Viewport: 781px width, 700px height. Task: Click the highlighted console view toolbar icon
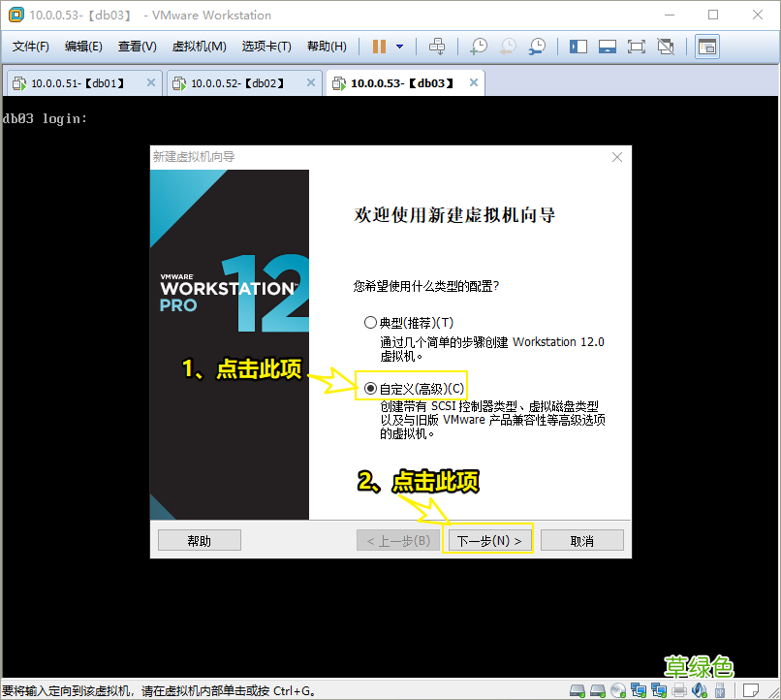click(x=707, y=47)
